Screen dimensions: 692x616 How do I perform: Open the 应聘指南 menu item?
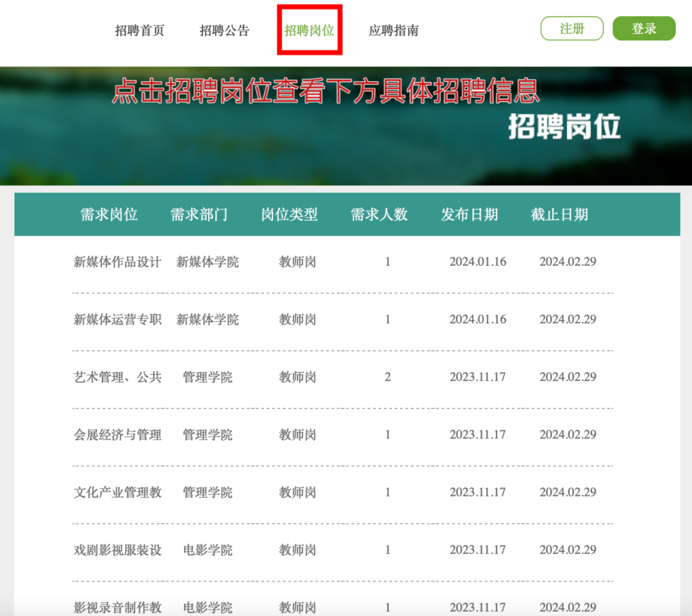(393, 30)
